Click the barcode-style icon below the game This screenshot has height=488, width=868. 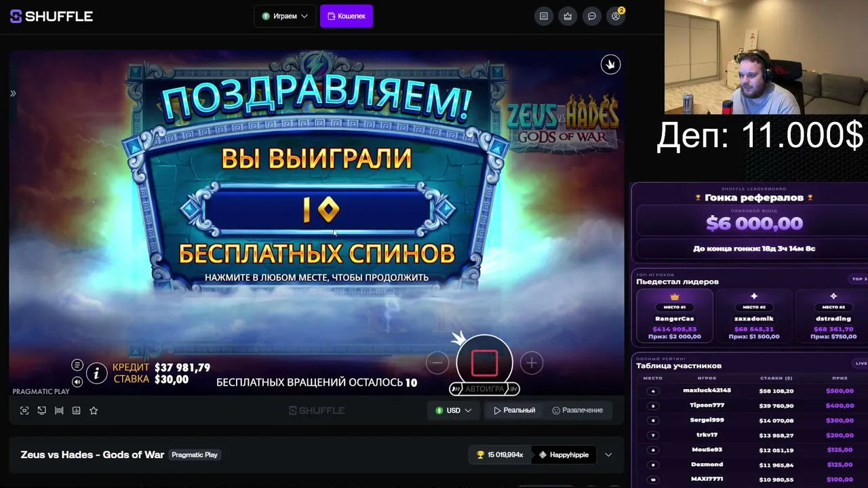tap(59, 410)
